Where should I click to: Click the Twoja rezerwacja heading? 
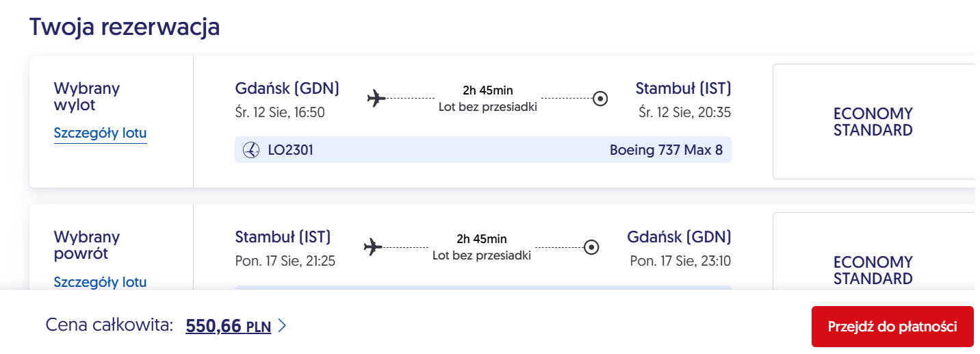[125, 27]
